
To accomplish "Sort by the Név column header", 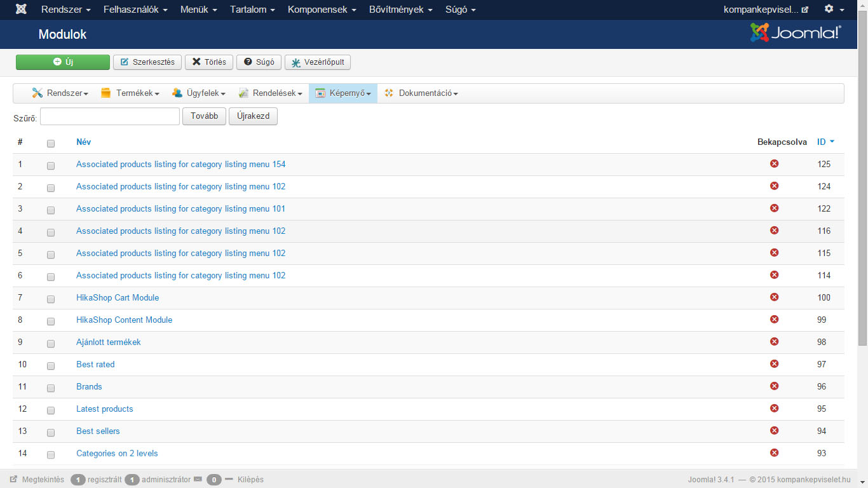I will coord(83,142).
